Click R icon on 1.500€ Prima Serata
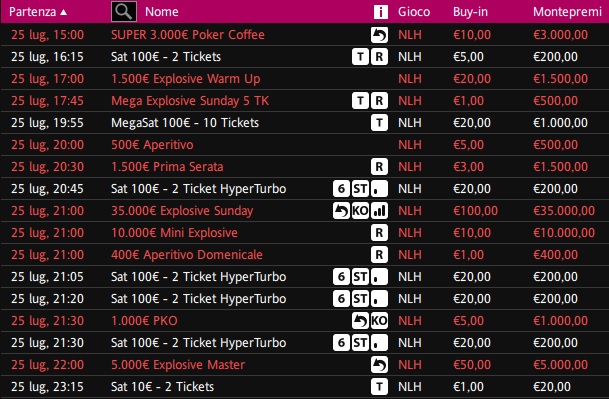609x399 pixels. 379,167
